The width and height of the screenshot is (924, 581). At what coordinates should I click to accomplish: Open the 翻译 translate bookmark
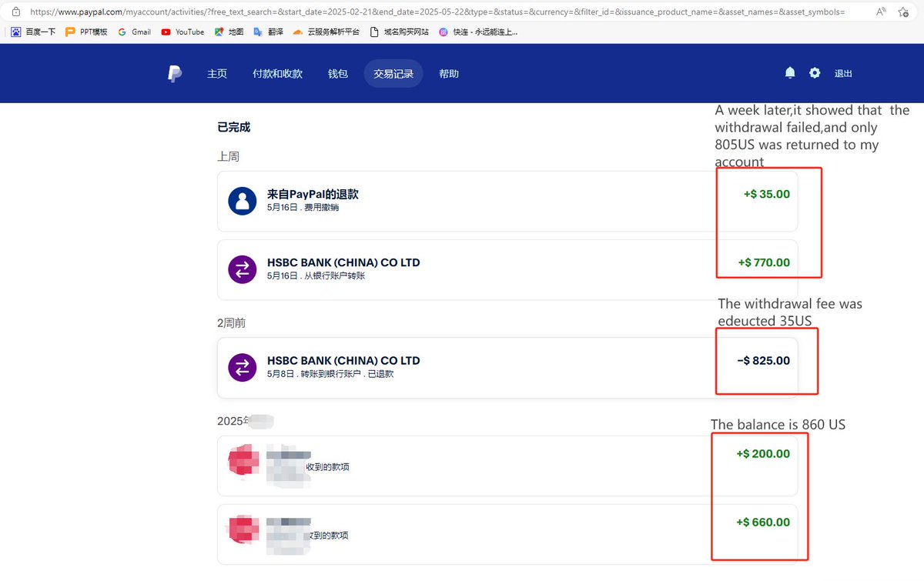point(269,32)
